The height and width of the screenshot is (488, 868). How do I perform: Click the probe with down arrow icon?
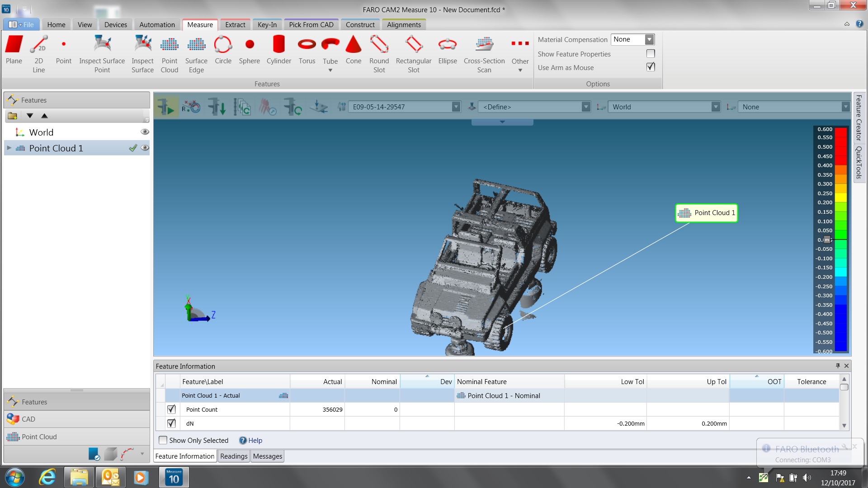[217, 107]
